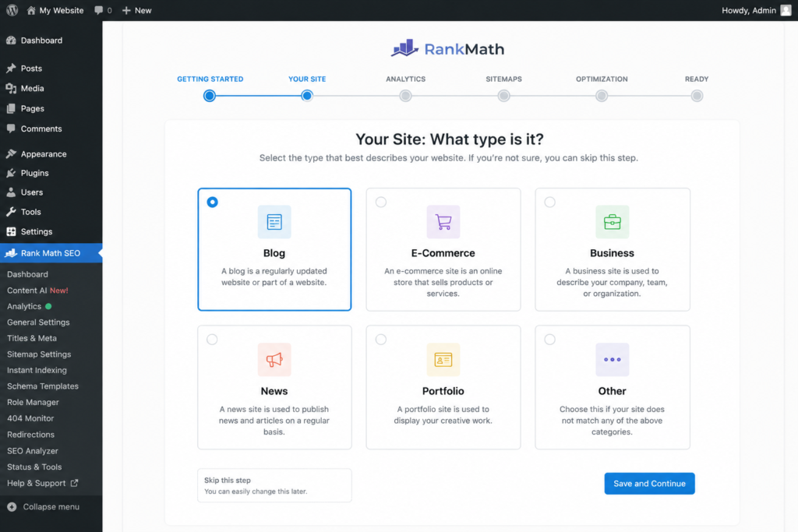Click the Collapse menu arrow icon

pyautogui.click(x=12, y=506)
